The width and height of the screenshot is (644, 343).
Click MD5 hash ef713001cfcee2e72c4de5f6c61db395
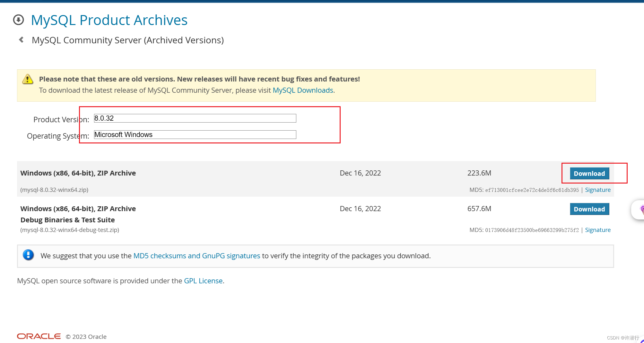pyautogui.click(x=532, y=190)
